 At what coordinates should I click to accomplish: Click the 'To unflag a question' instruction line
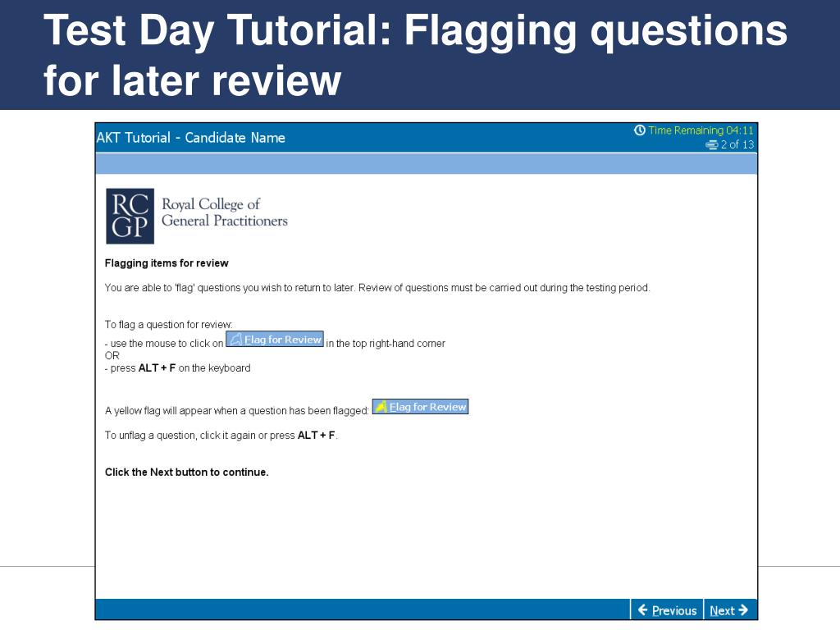pyautogui.click(x=221, y=436)
